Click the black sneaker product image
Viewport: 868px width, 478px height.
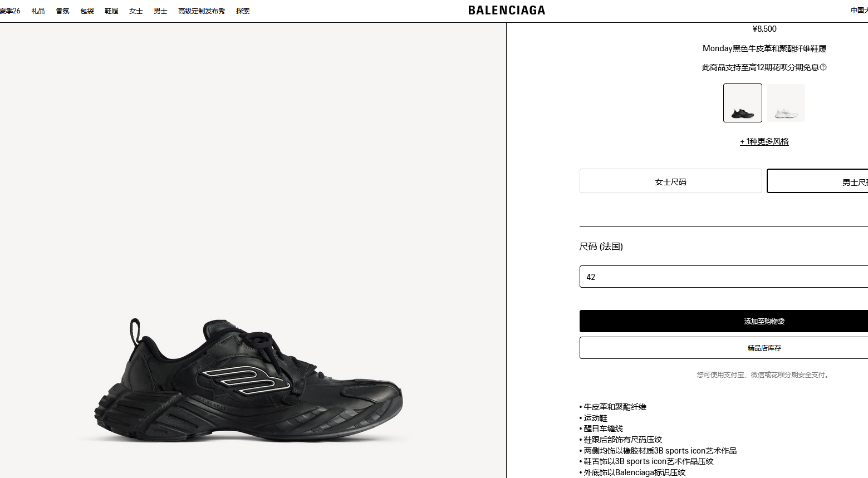point(248,380)
